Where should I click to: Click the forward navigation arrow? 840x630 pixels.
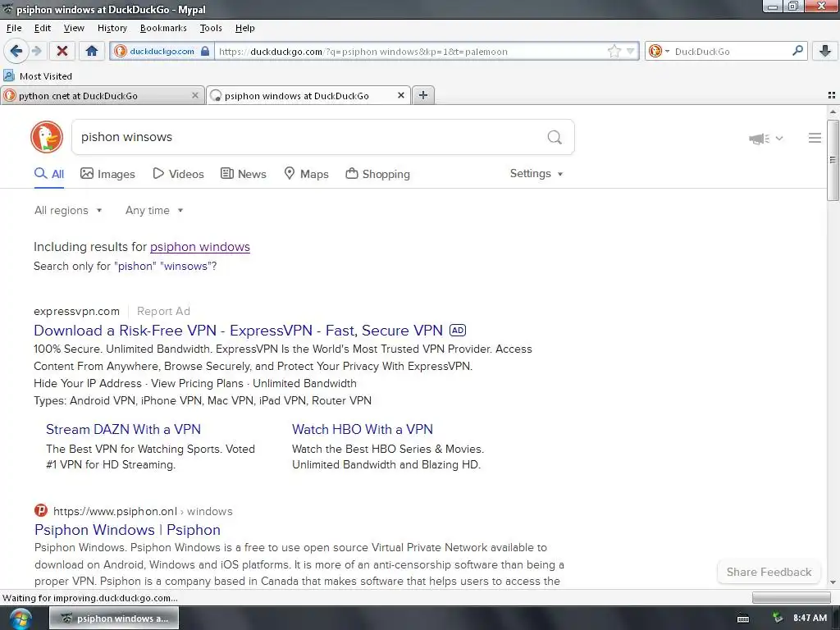click(36, 51)
